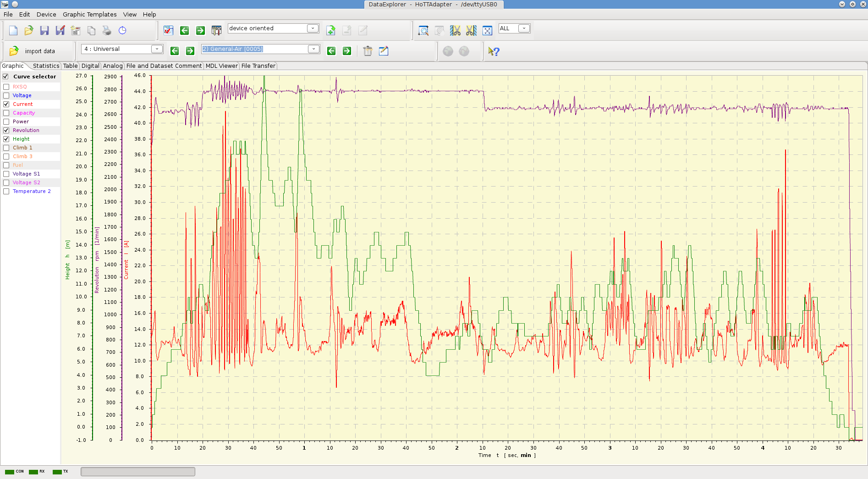Uncheck the Revolution curve checkbox
This screenshot has width=868, height=479.
coord(6,130)
